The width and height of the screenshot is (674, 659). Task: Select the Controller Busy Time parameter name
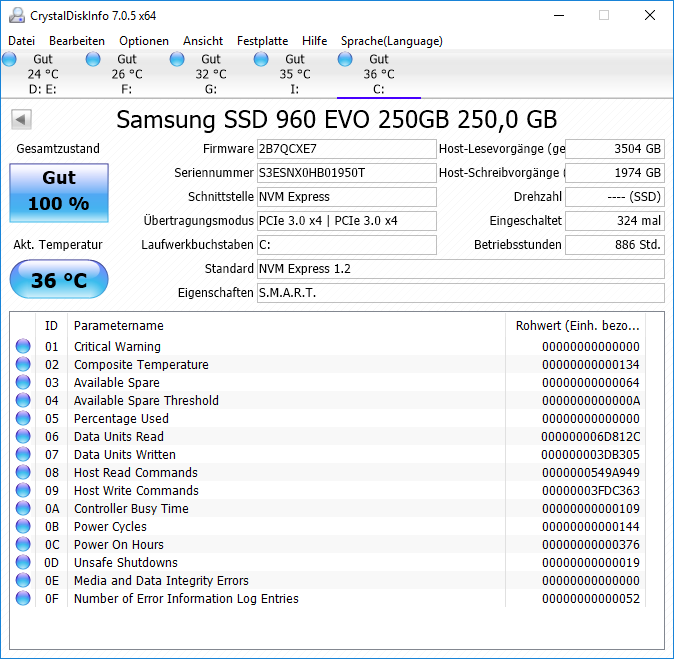point(131,509)
